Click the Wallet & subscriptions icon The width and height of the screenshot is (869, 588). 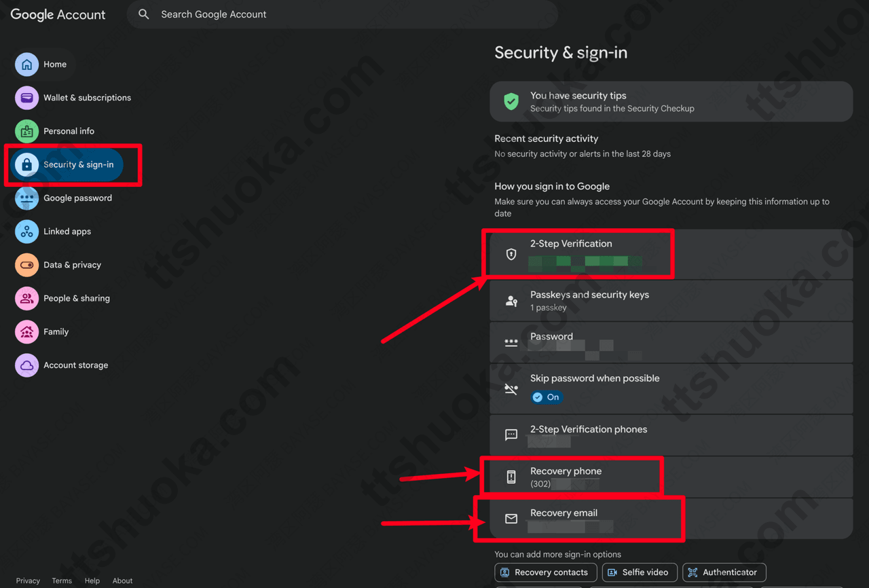pyautogui.click(x=27, y=98)
